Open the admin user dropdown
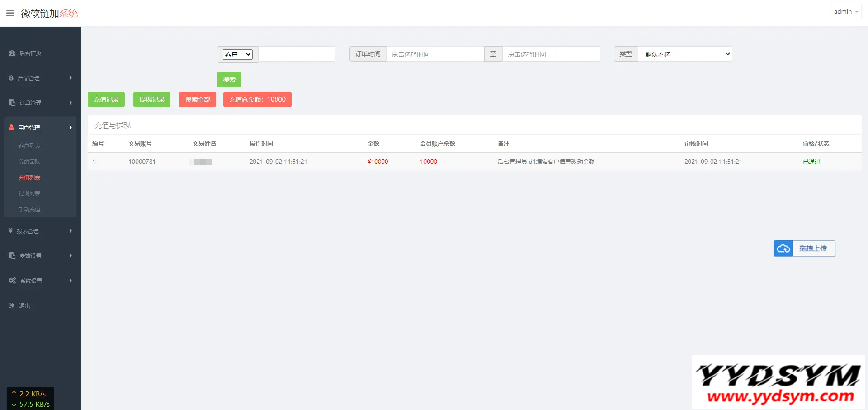The height and width of the screenshot is (410, 868). tap(845, 11)
